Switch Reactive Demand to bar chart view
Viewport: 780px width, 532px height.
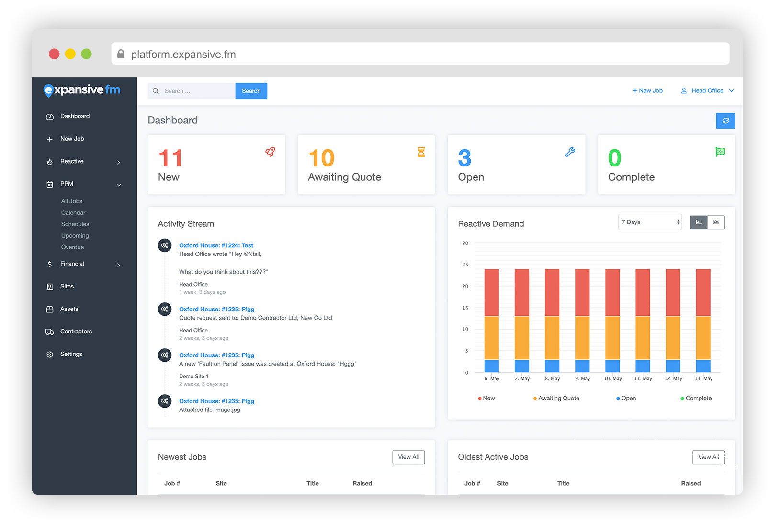point(698,222)
